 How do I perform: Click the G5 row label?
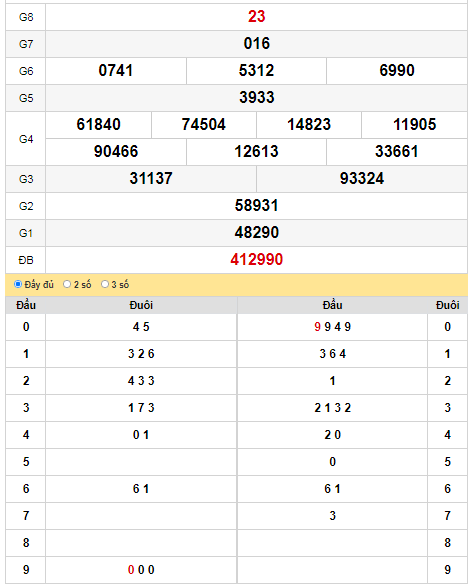tap(26, 98)
